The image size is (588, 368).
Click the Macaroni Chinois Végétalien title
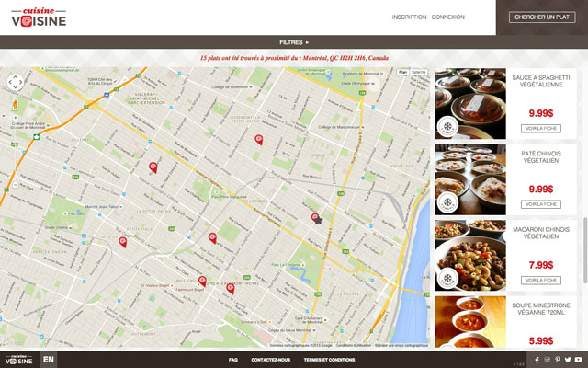point(541,233)
